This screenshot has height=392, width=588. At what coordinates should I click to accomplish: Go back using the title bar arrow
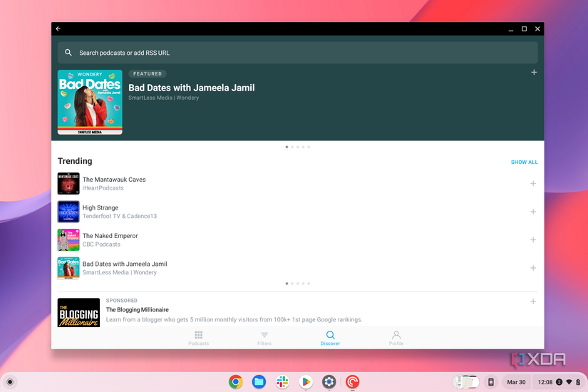coord(58,29)
